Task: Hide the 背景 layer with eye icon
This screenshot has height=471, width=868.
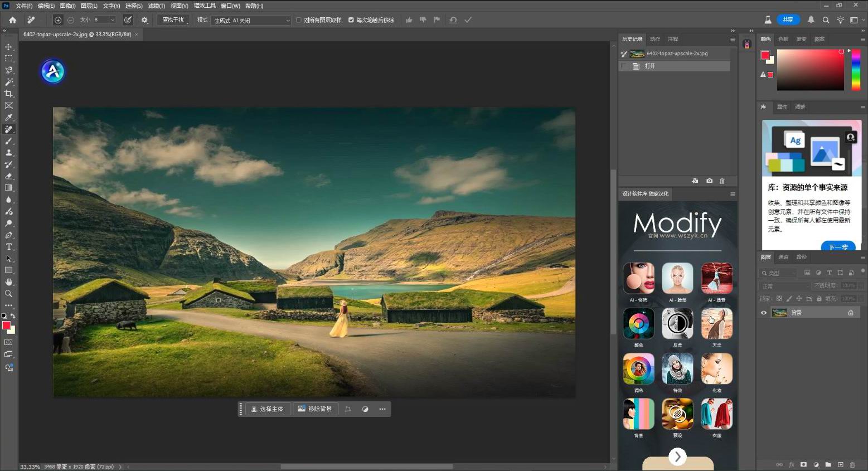Action: pyautogui.click(x=764, y=313)
